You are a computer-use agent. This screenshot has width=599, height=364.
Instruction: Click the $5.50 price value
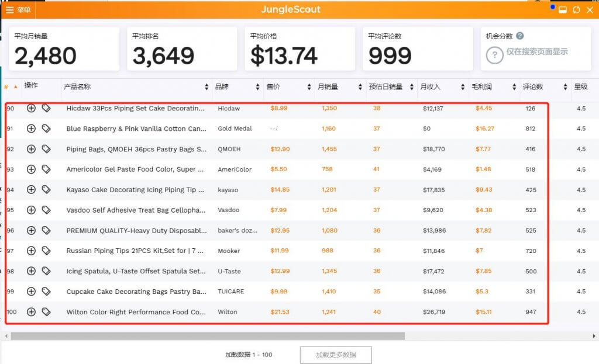278,169
